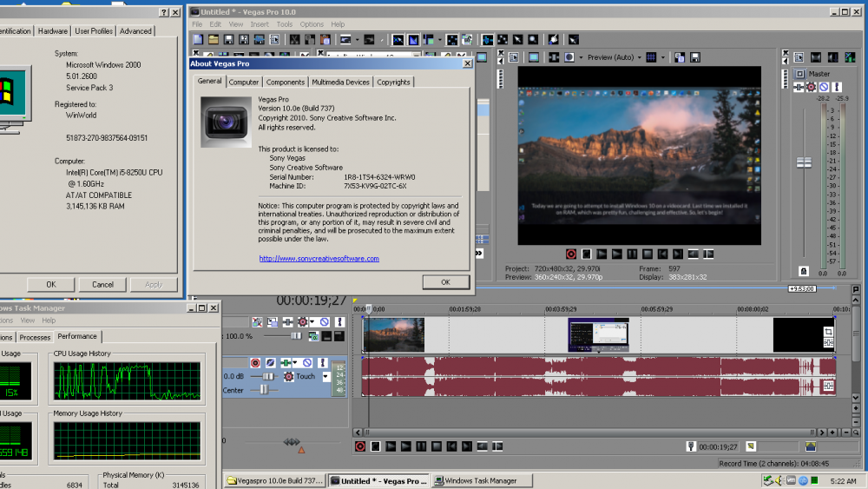The height and width of the screenshot is (489, 868).
Task: Click the New Project toolbar icon
Action: coord(198,39)
